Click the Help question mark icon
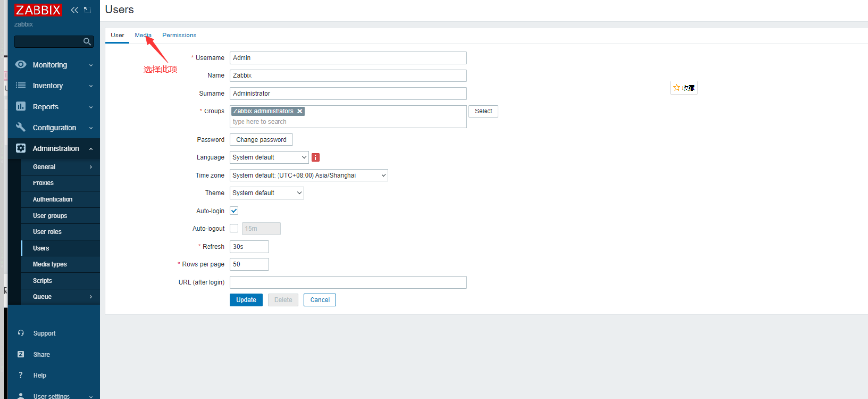868x399 pixels. click(x=21, y=375)
